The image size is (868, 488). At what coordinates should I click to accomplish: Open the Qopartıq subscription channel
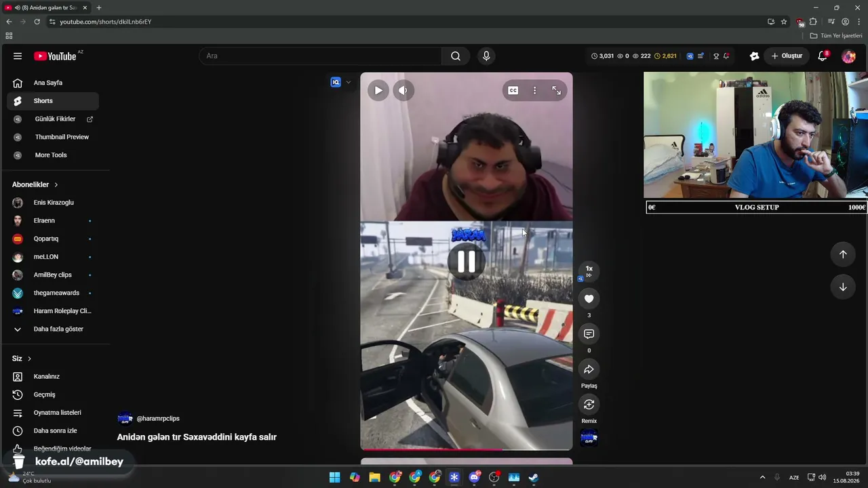coord(53,239)
